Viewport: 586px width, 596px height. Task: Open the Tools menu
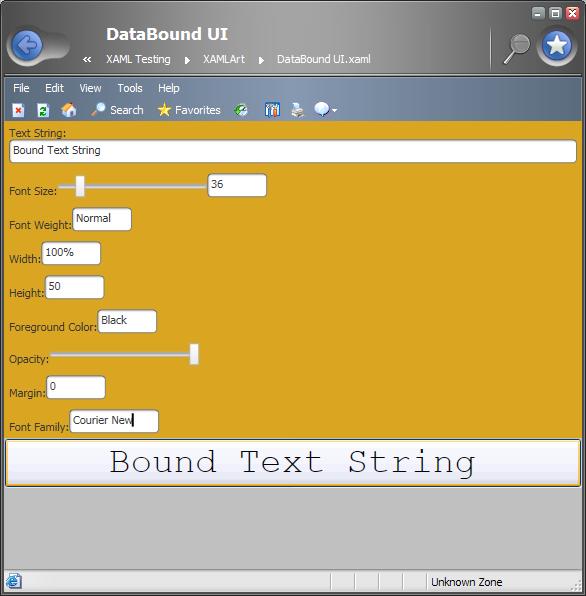pyautogui.click(x=130, y=88)
